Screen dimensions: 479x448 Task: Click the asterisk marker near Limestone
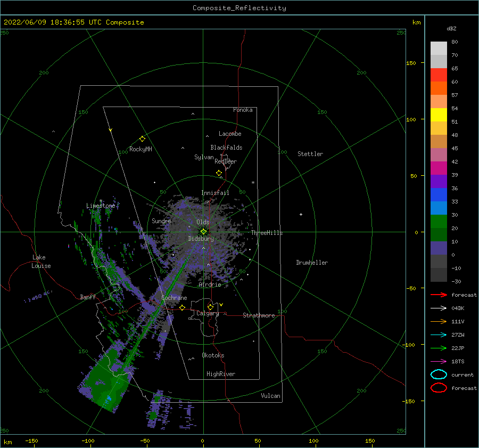pos(101,201)
